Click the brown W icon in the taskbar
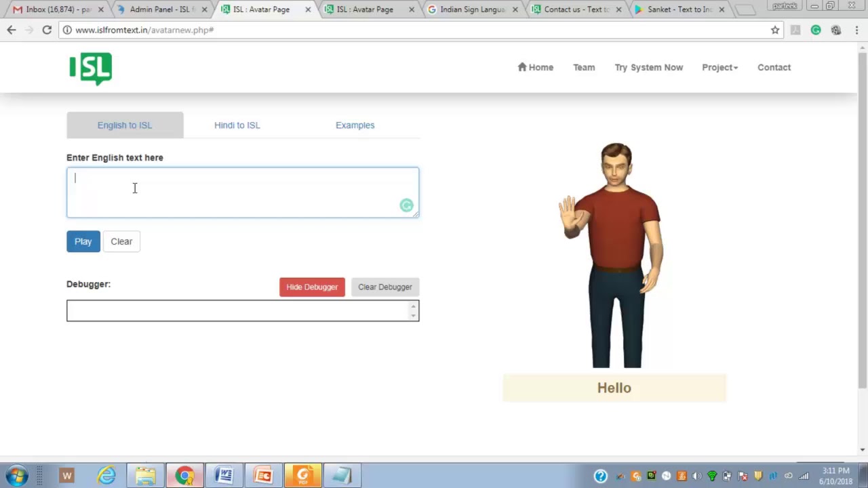Screen dimensions: 868x488 [66, 476]
